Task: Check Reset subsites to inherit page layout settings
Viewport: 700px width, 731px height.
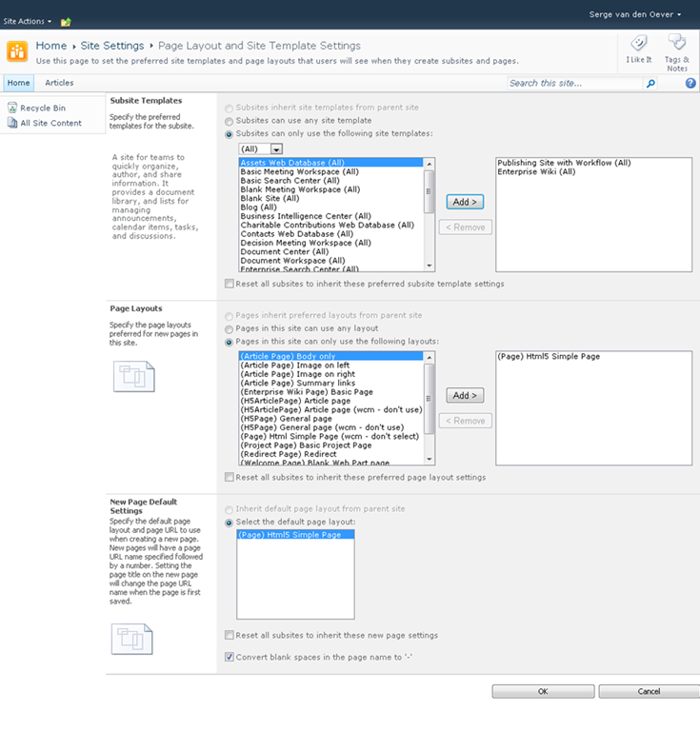Action: pos(229,477)
